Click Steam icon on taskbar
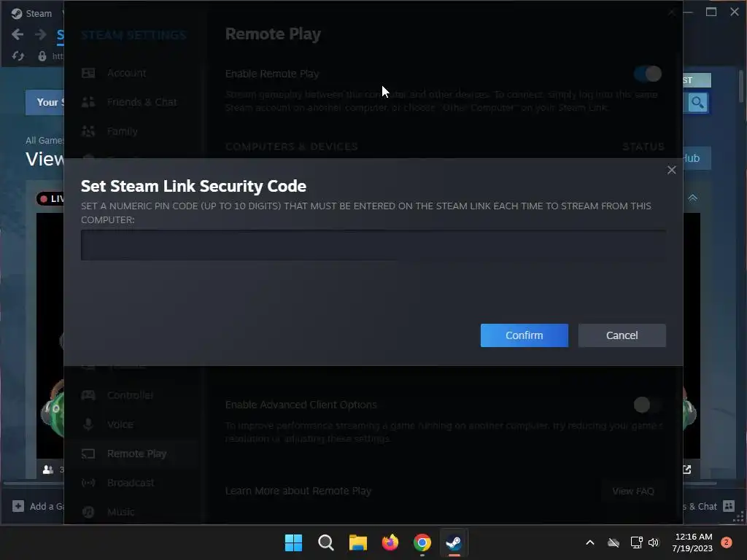 454,542
